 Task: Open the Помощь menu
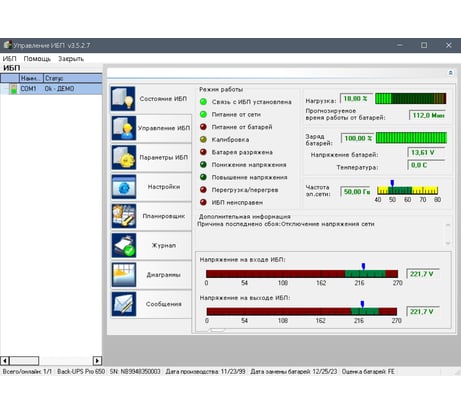coord(37,59)
